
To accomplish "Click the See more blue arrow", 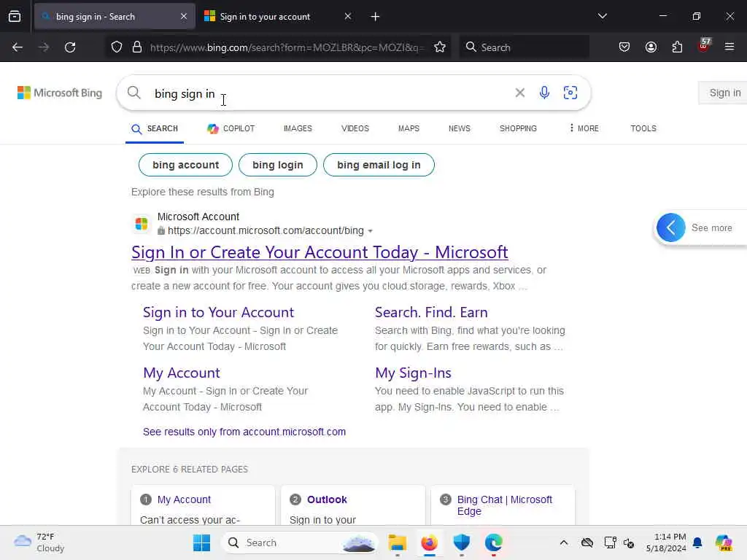I will pos(671,227).
